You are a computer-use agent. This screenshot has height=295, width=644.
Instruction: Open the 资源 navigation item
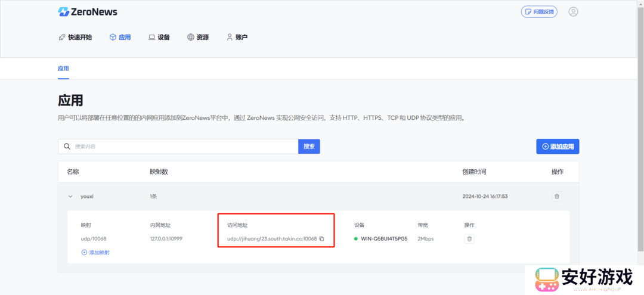(x=198, y=37)
